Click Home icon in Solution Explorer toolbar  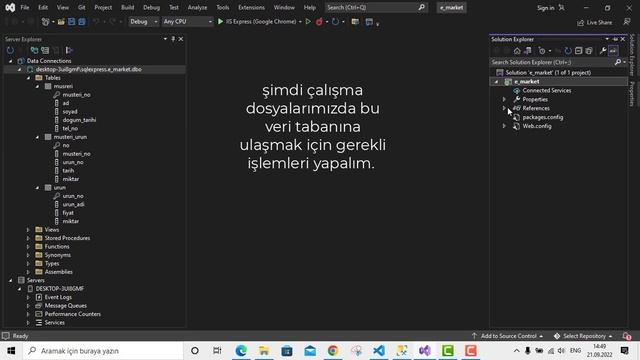[517, 51]
